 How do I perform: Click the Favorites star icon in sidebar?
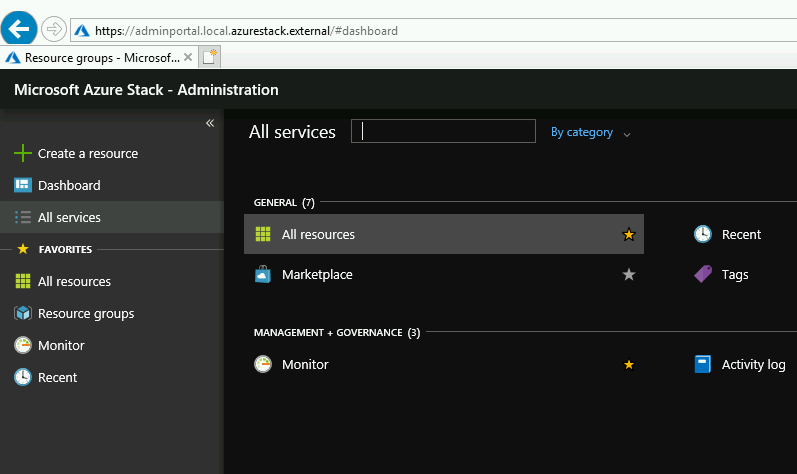pyautogui.click(x=23, y=249)
